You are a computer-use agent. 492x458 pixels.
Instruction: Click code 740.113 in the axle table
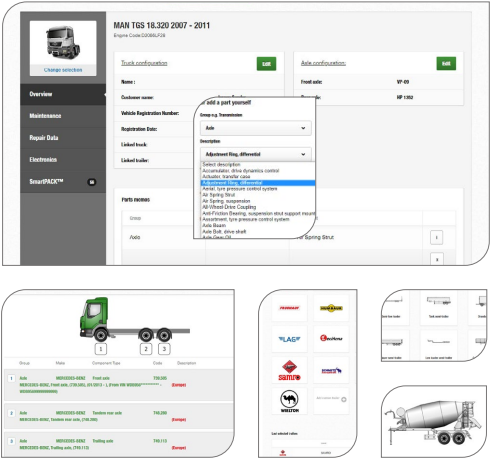pos(160,441)
